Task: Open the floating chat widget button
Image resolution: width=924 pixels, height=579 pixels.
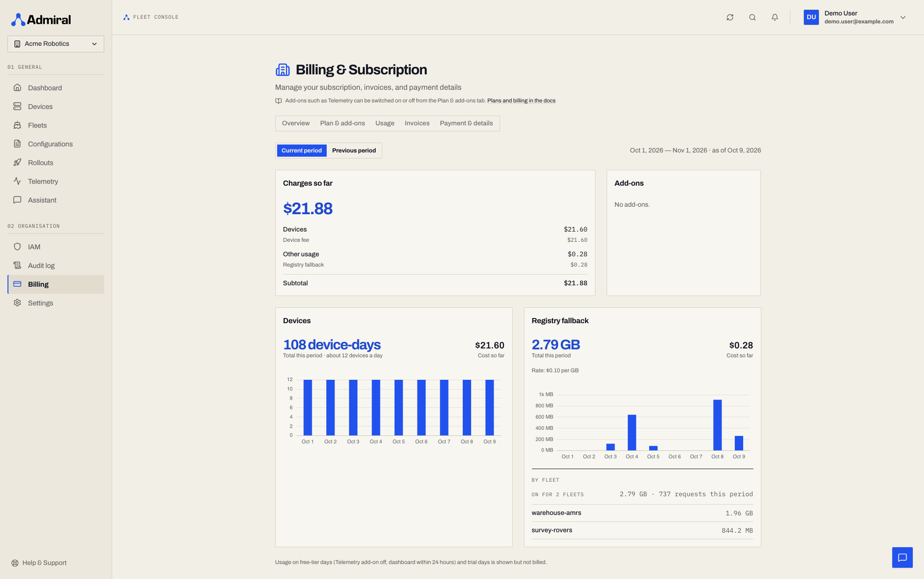Action: tap(902, 557)
